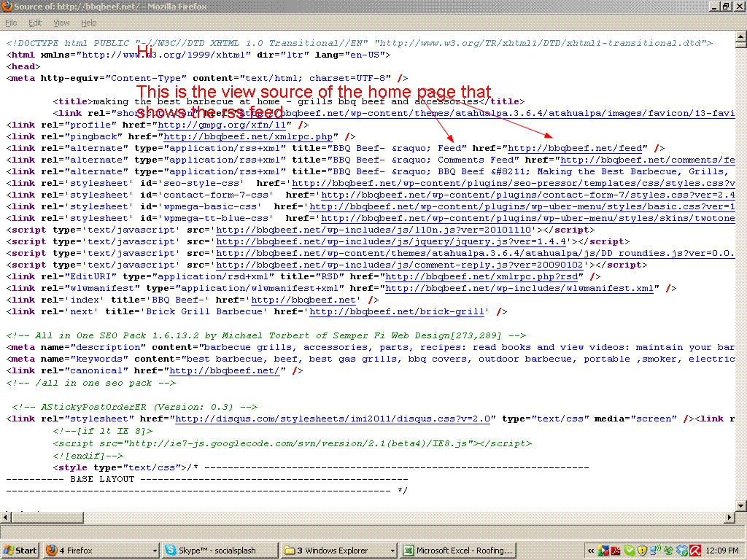This screenshot has width=747, height=560.
Task: Open the wp-uber-menu basic.css link
Action: (x=522, y=206)
